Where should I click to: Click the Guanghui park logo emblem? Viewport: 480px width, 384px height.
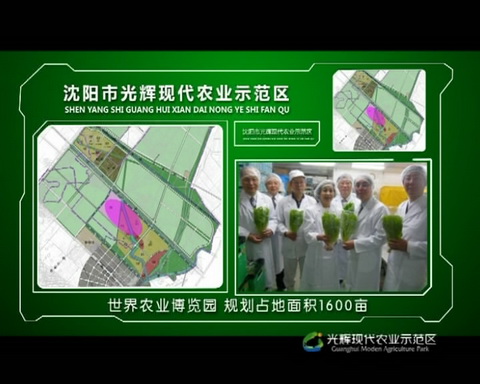coord(313,342)
